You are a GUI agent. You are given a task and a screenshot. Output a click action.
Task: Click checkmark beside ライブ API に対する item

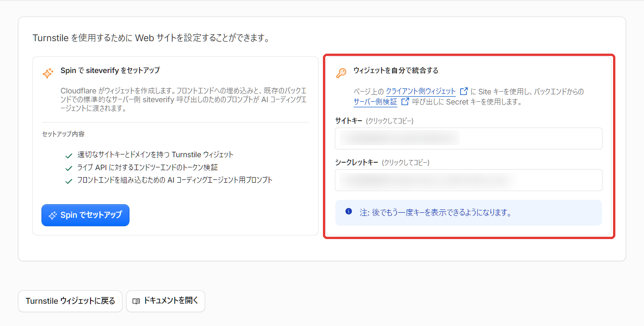click(x=69, y=168)
